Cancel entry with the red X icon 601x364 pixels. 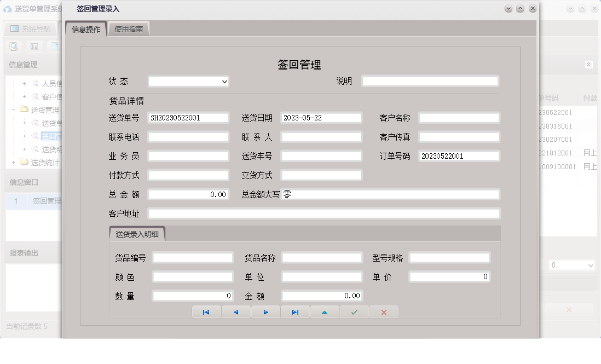tap(383, 311)
